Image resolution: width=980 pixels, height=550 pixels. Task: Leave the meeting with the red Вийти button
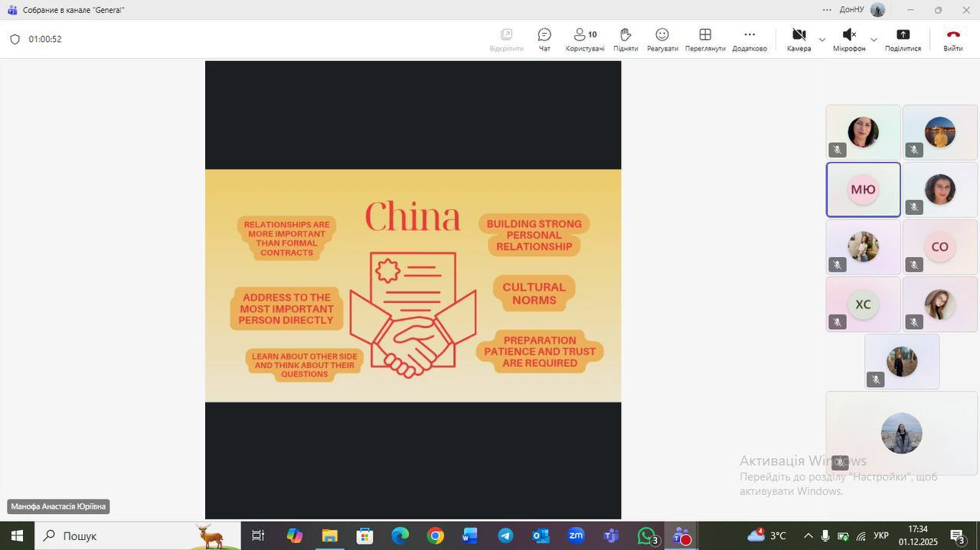pyautogui.click(x=952, y=39)
